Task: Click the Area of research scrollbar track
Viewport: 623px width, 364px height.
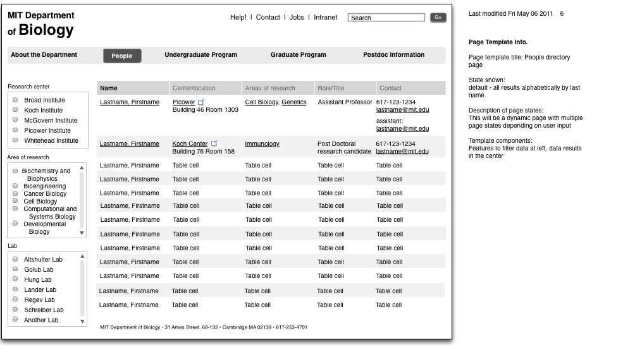Action: pos(82,200)
